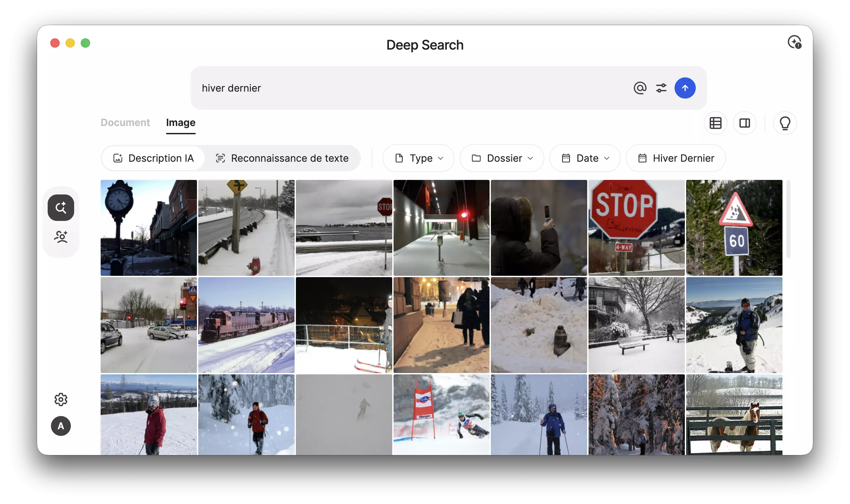The height and width of the screenshot is (504, 850).
Task: Open side panel layout icon
Action: coord(744,123)
